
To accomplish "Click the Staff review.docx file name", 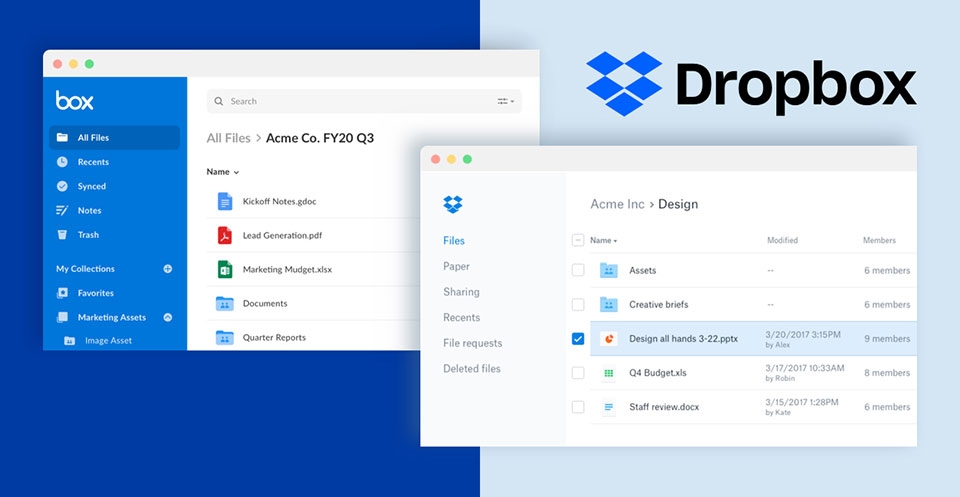I will (664, 407).
